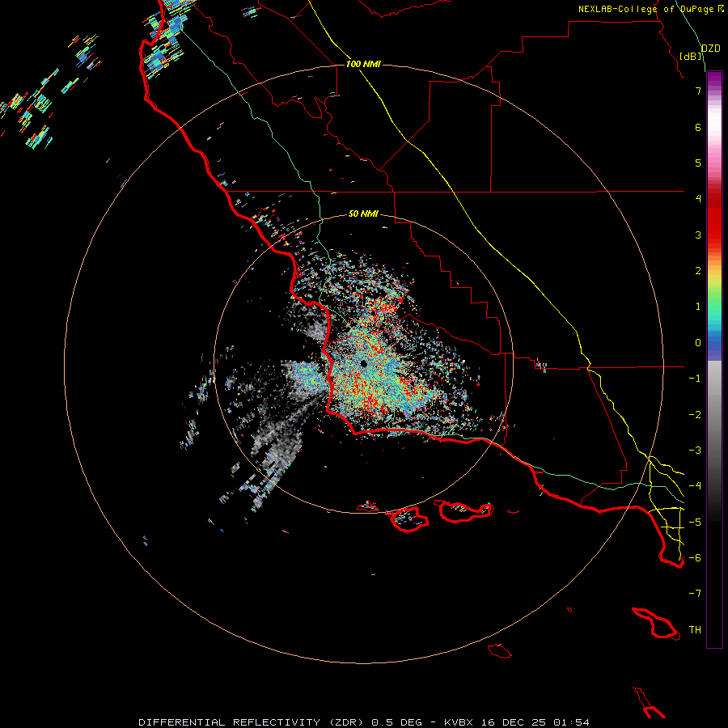
Task: Click the 100 NMI range ring label
Action: click(363, 64)
